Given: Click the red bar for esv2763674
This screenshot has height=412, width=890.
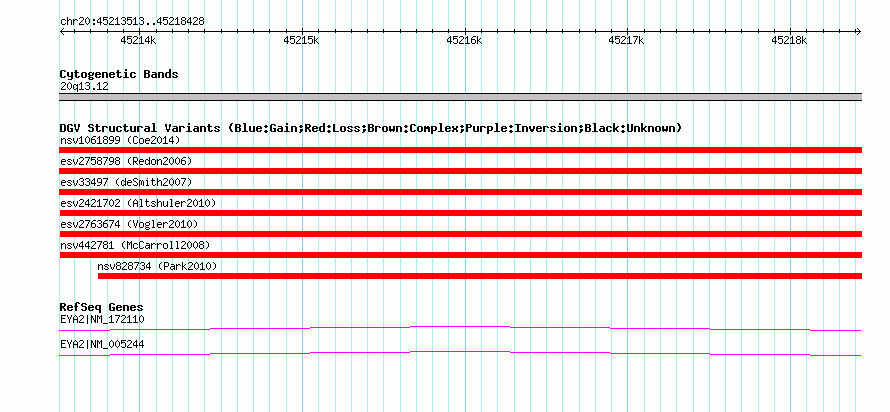Looking at the screenshot, I should point(460,234).
